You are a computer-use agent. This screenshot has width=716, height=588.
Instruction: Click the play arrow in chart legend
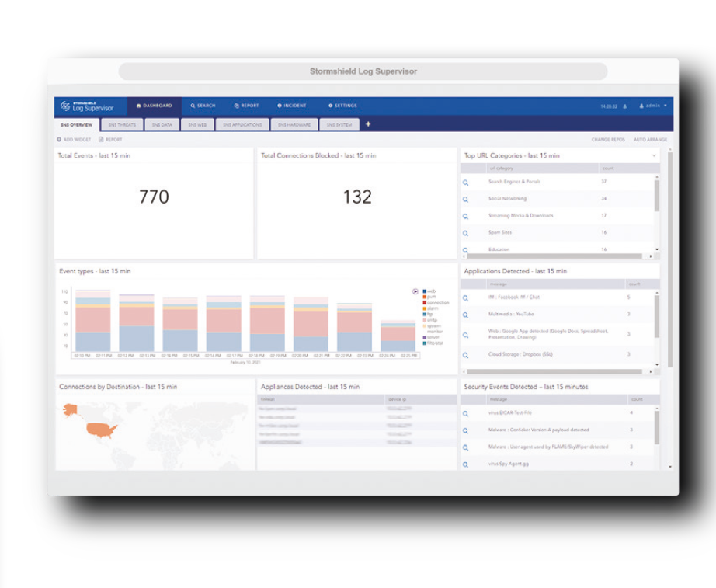(415, 291)
